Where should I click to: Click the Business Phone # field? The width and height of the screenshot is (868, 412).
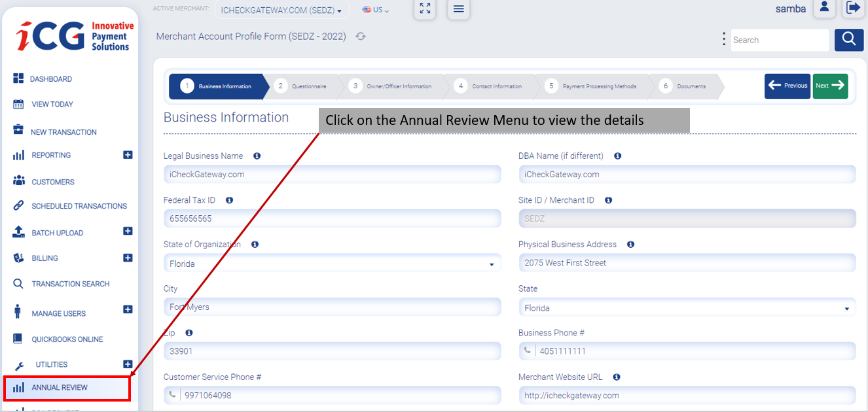(x=687, y=351)
